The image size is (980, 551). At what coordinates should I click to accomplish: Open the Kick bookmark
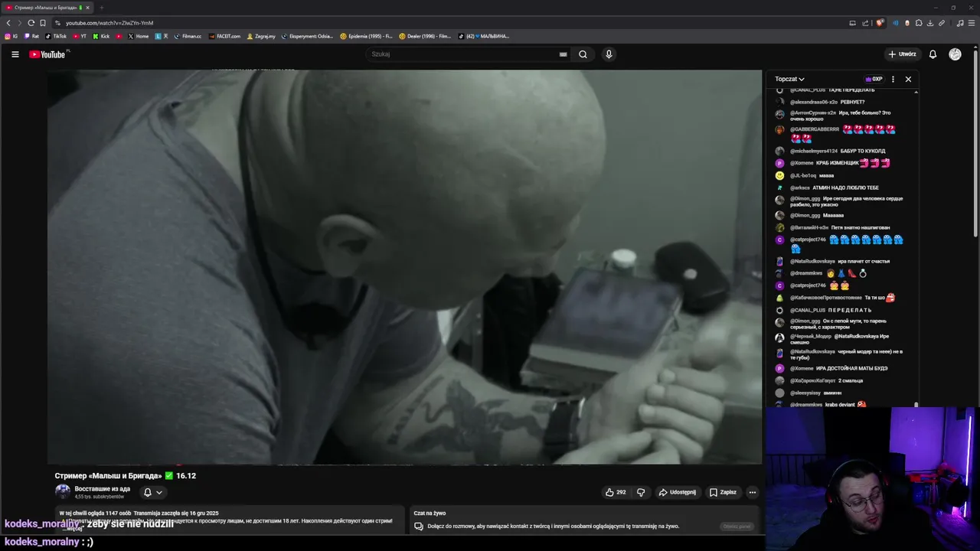click(101, 36)
